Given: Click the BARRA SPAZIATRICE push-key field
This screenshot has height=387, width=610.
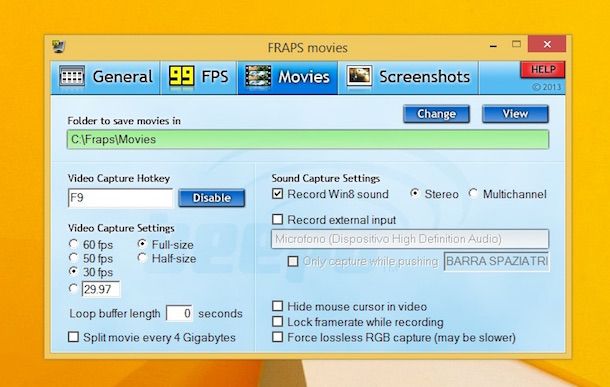Looking at the screenshot, I should [x=496, y=261].
